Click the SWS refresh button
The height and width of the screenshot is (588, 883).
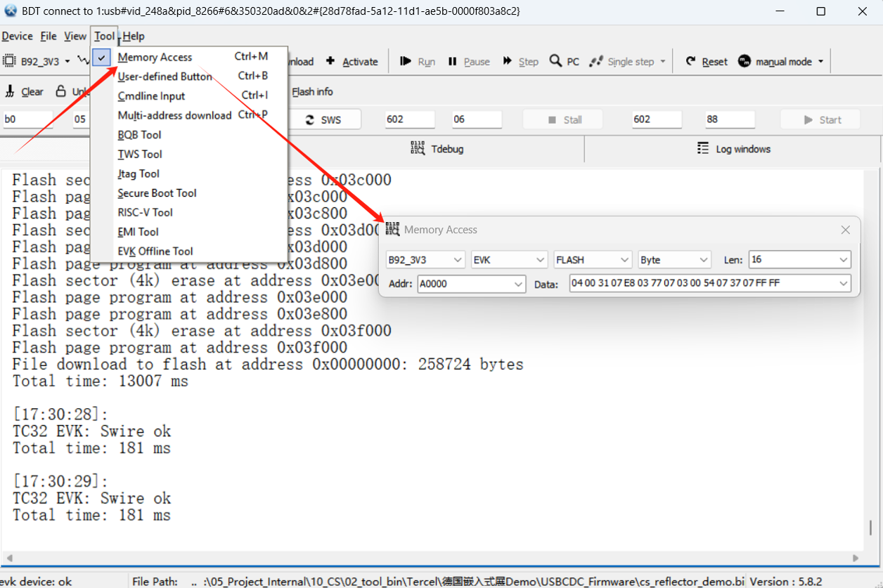pyautogui.click(x=323, y=119)
